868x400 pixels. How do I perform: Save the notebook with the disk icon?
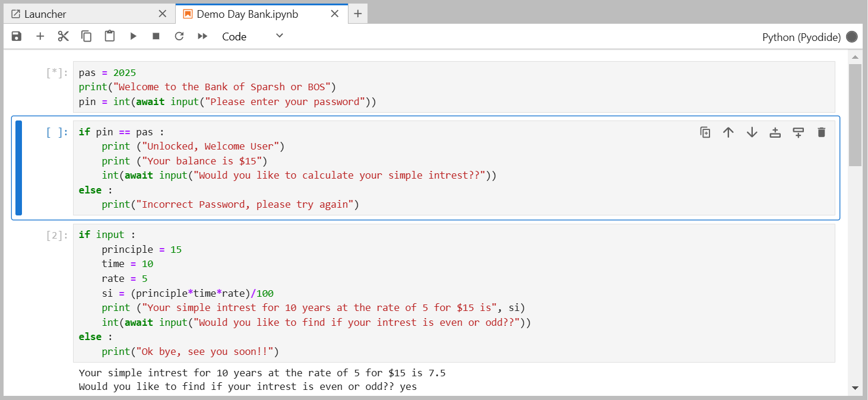pos(17,37)
